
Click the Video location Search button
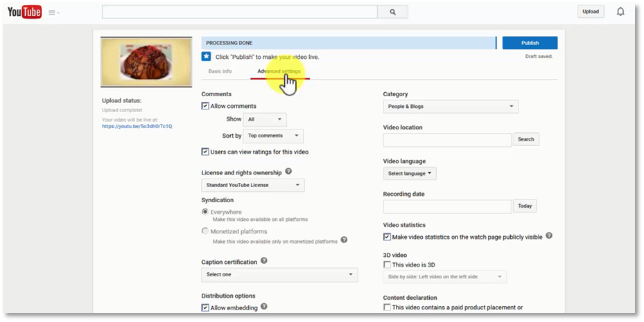point(525,139)
